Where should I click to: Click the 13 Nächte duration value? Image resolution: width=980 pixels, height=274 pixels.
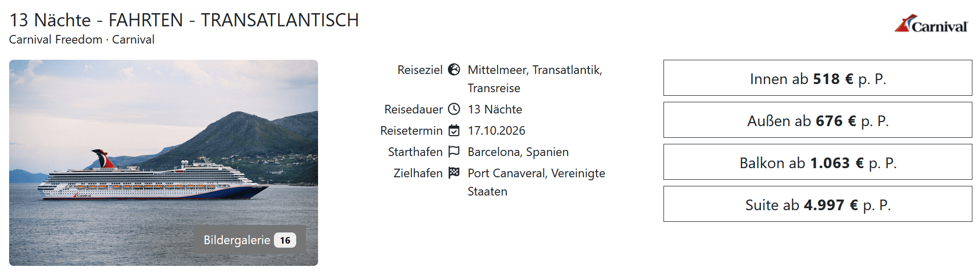point(495,109)
